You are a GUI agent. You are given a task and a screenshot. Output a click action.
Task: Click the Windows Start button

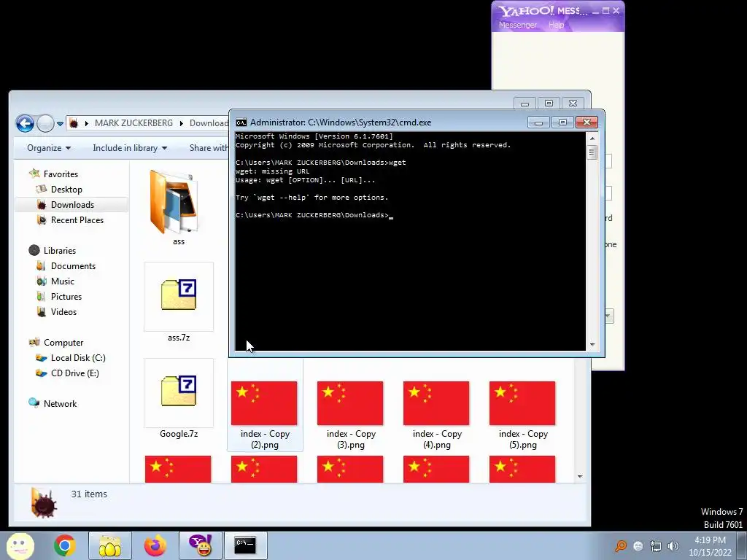(x=20, y=545)
